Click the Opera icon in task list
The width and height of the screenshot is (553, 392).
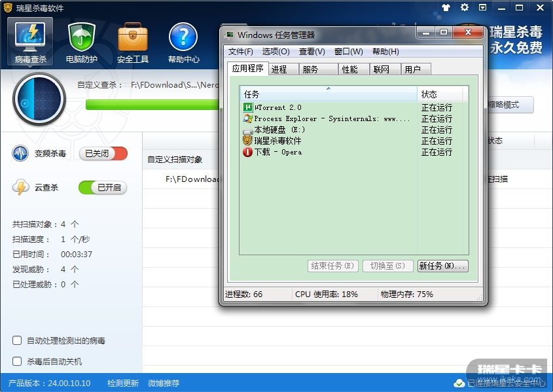(x=247, y=152)
